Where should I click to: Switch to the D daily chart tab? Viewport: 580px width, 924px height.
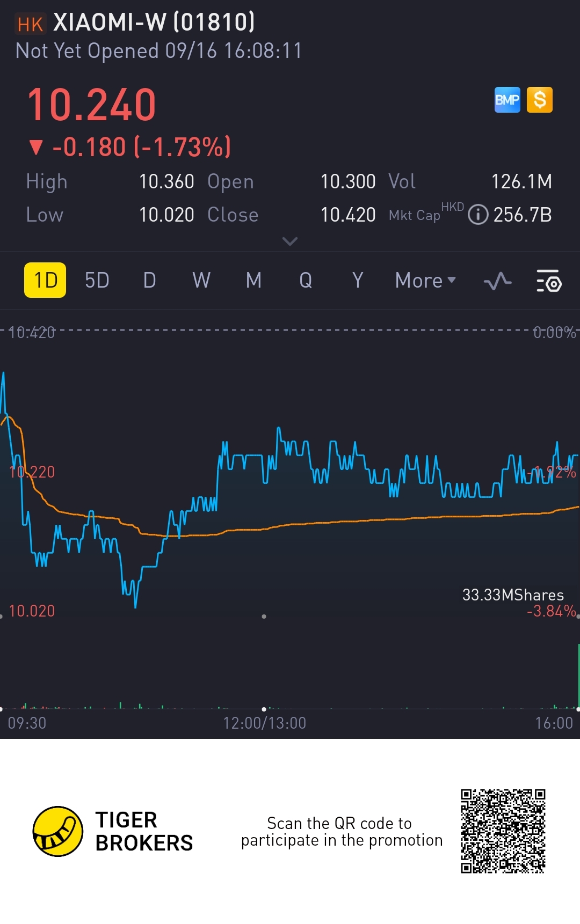149,280
